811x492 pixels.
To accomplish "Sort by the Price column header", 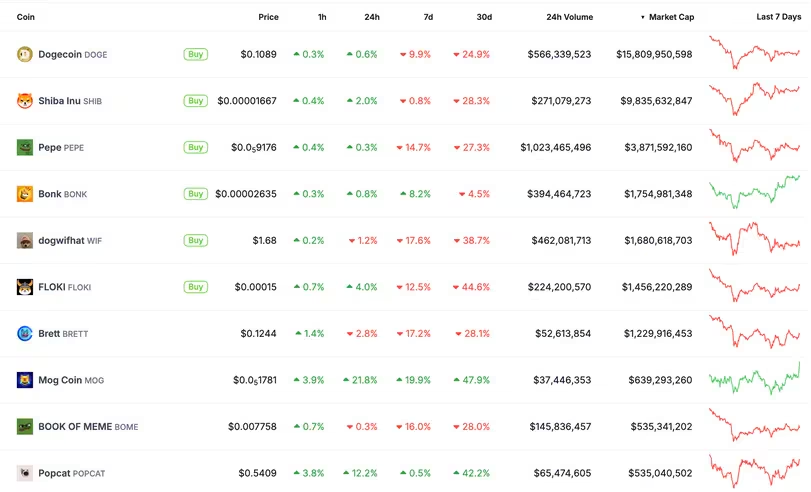I will click(268, 17).
